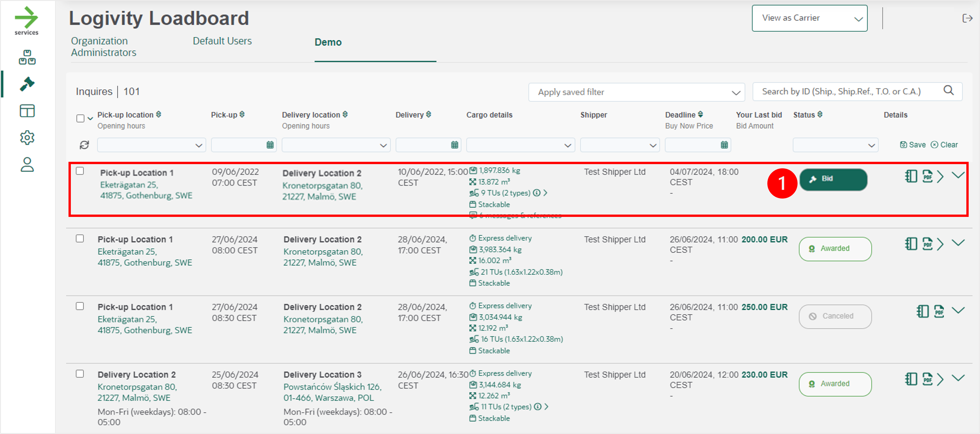Click the refresh filters icon
980x434 pixels.
click(x=84, y=145)
